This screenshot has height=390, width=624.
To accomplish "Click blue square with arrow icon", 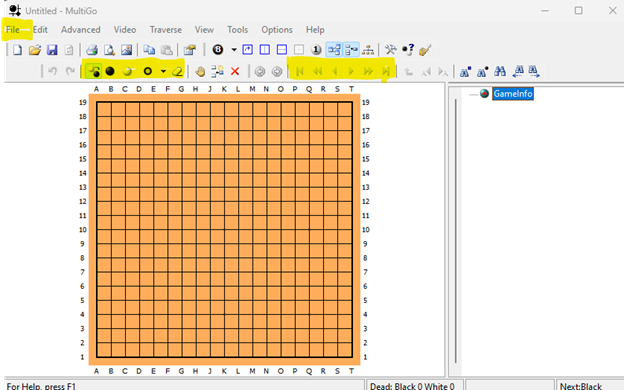I will 248,49.
